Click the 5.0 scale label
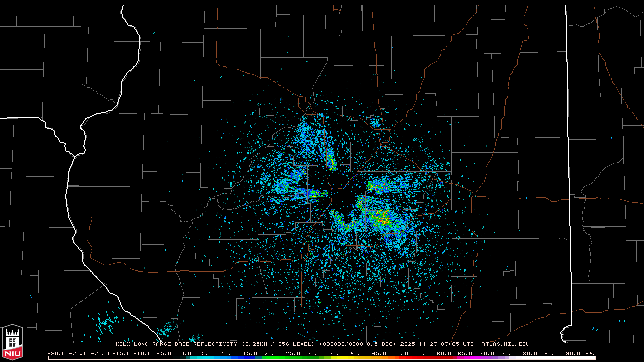 (207, 353)
